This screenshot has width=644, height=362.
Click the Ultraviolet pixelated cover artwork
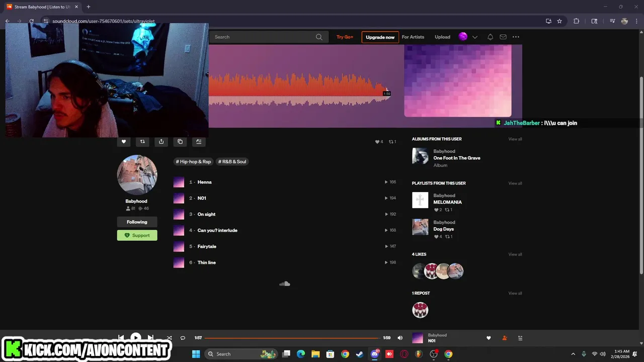coord(458,81)
